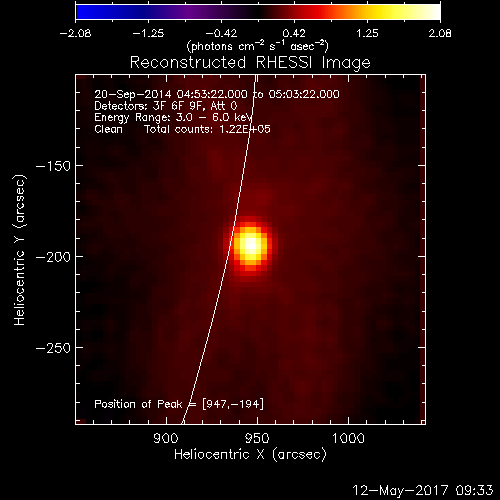Screen dimensions: 500x500
Task: Click the '1000' X-axis tick label
Action: pyautogui.click(x=348, y=438)
